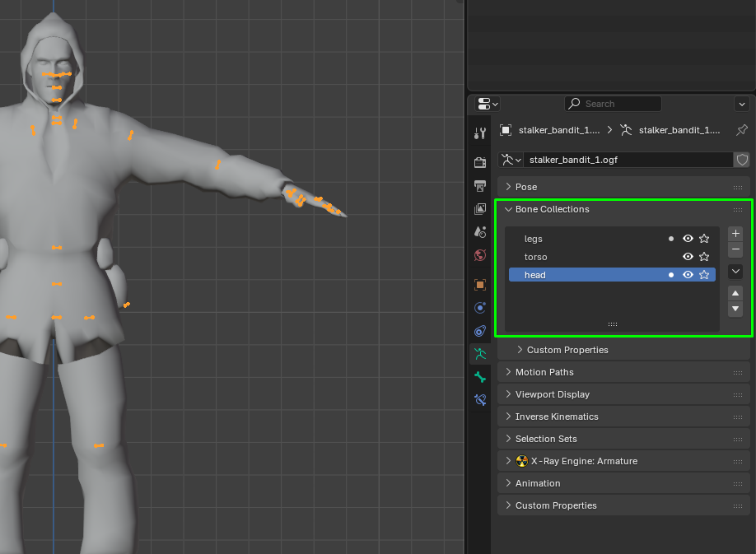Move bone collection down in list
The width and height of the screenshot is (756, 554).
(736, 310)
